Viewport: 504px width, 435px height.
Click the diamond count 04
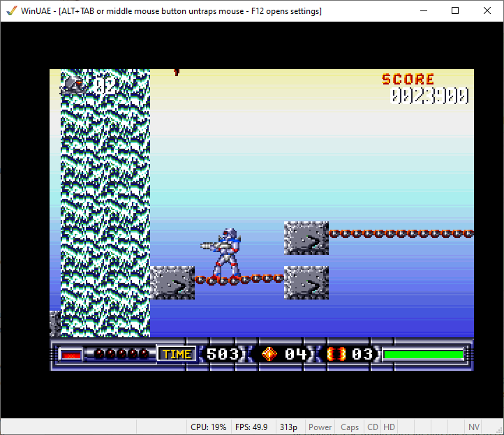pyautogui.click(x=296, y=354)
